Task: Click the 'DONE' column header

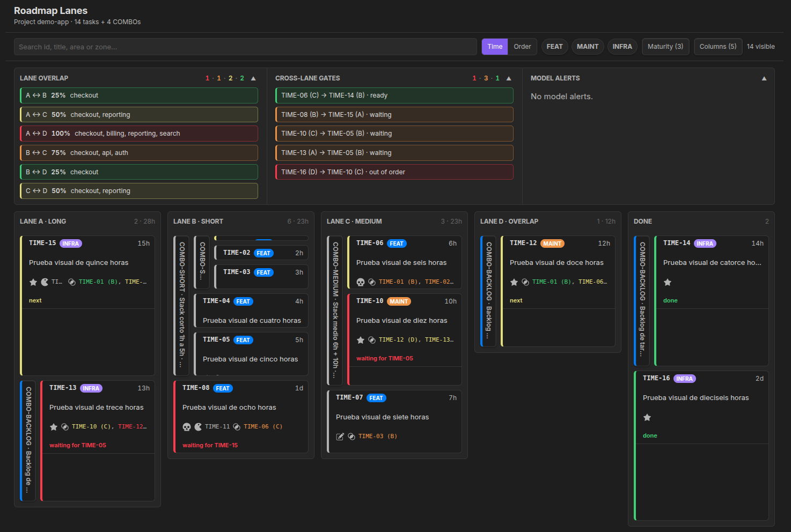Action: pyautogui.click(x=643, y=221)
